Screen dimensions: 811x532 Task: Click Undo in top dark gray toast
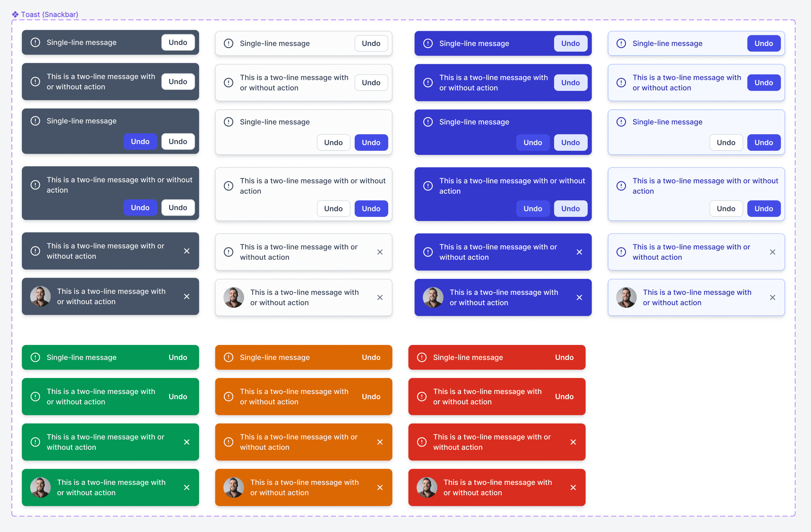click(178, 43)
